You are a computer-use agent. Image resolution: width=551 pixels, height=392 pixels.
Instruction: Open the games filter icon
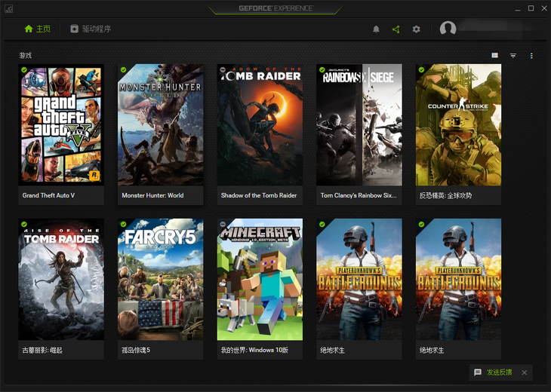pos(513,56)
